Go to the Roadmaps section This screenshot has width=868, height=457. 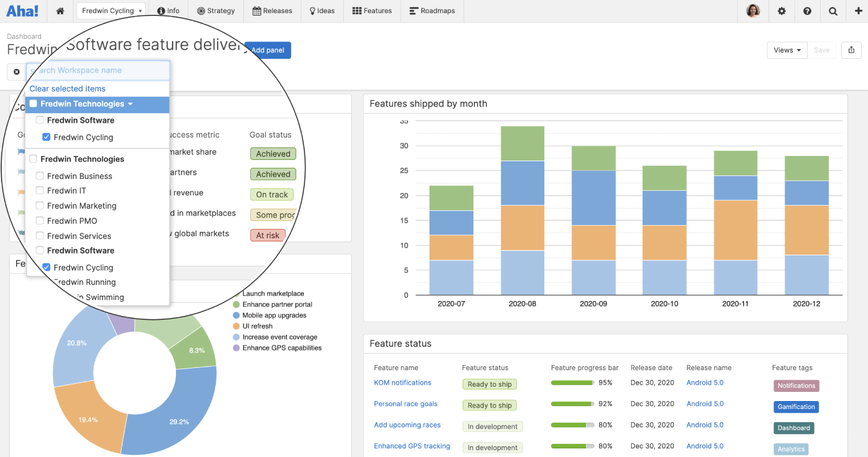point(432,11)
